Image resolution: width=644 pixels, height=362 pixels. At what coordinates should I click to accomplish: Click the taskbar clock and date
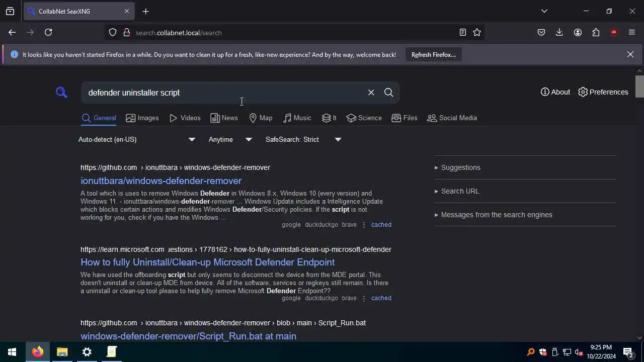(601, 352)
